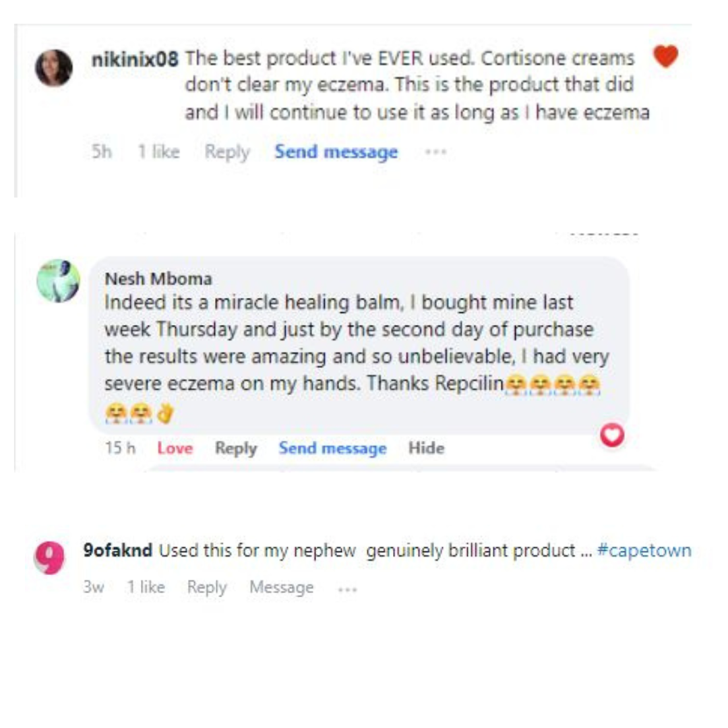Screen dimensions: 728x728
Task: Open more options on nikinix08's comment
Action: (435, 152)
